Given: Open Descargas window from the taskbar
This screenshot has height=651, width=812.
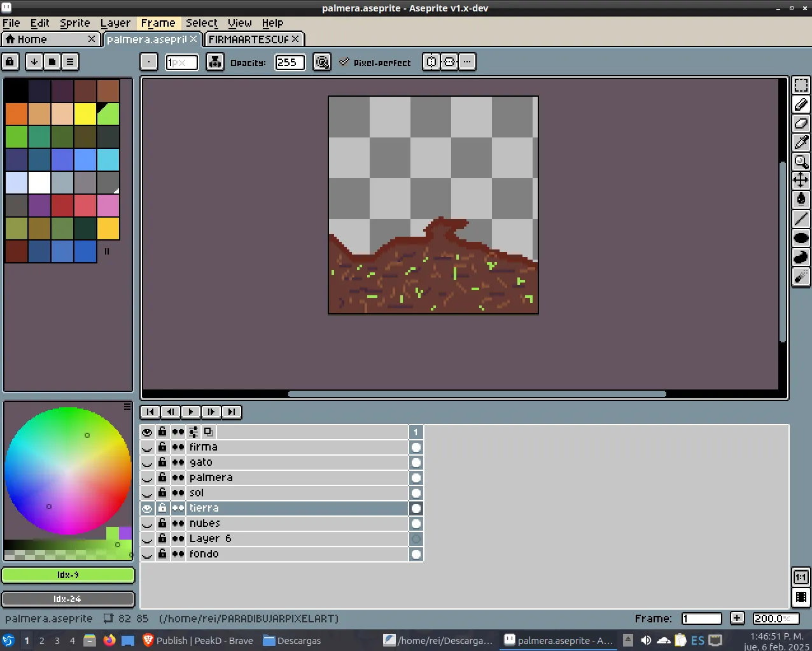Looking at the screenshot, I should (x=292, y=640).
